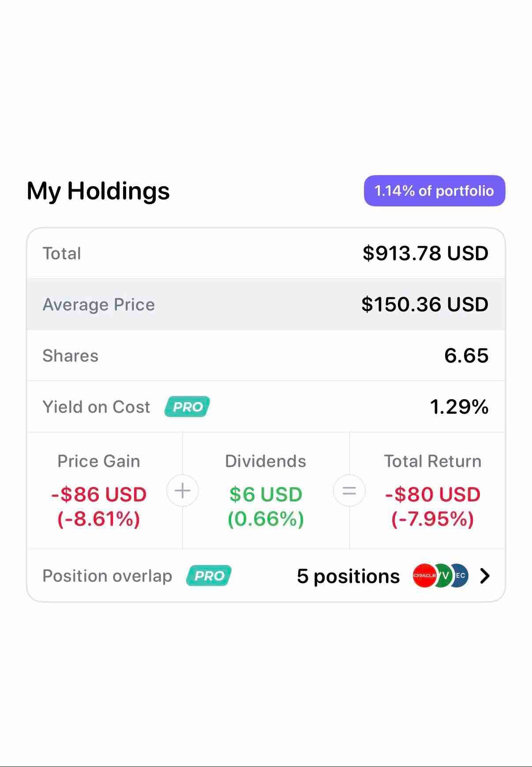Tap the Yield on Cost PRO badge
The image size is (532, 767).
click(187, 407)
